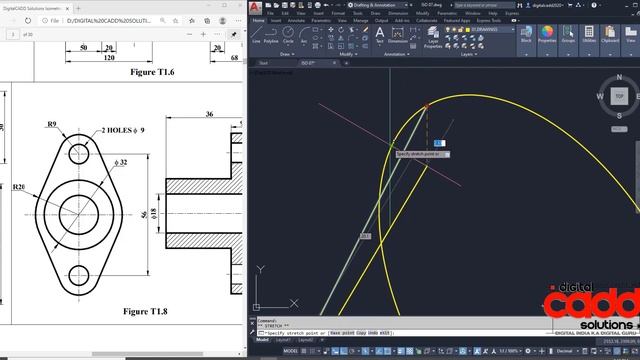The height and width of the screenshot is (360, 640).
Task: Close the command line window with X
Action: (x=252, y=323)
